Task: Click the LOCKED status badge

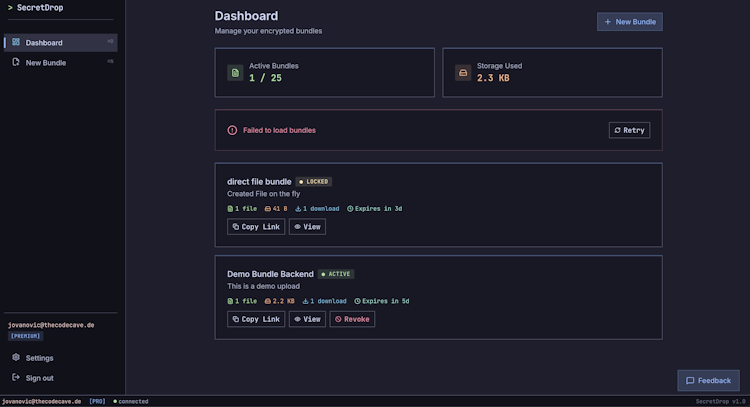Action: [x=314, y=182]
